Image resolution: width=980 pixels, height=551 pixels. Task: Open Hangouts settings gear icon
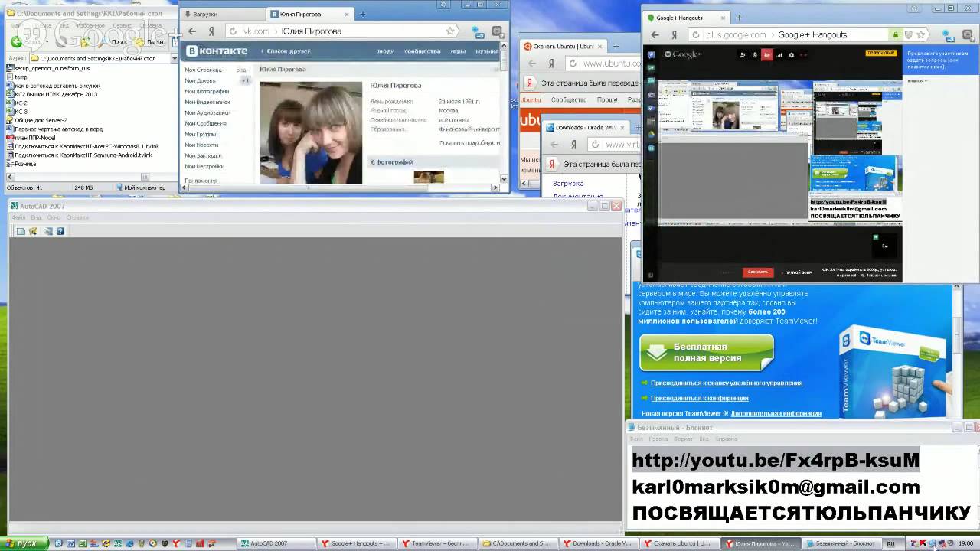coord(792,55)
